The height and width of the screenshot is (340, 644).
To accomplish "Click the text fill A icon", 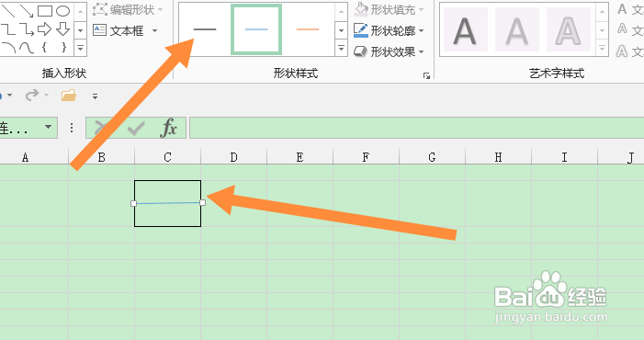I will pyautogui.click(x=623, y=9).
